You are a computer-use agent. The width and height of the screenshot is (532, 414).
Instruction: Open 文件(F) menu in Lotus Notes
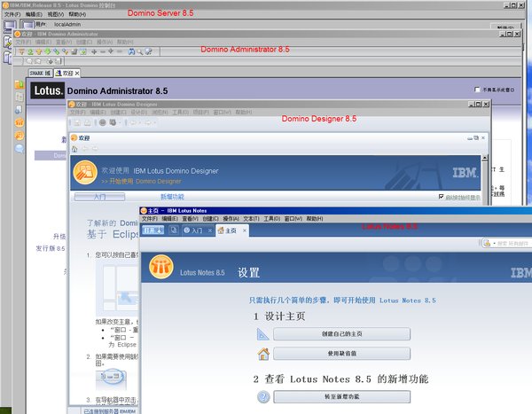pos(150,219)
